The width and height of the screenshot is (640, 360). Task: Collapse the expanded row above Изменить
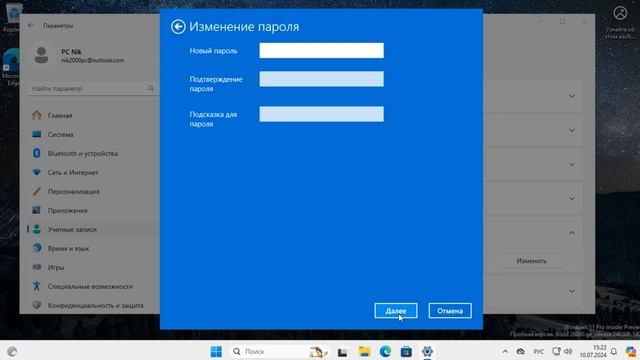(x=572, y=233)
